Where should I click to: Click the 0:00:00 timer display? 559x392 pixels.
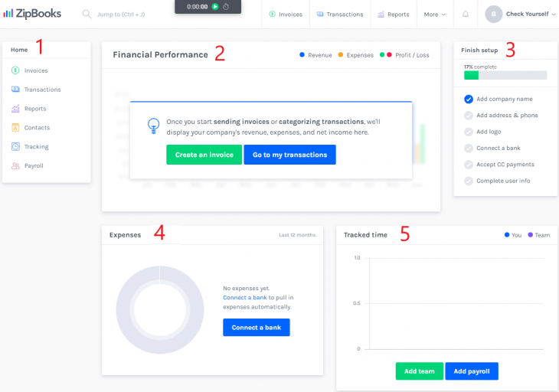point(197,7)
